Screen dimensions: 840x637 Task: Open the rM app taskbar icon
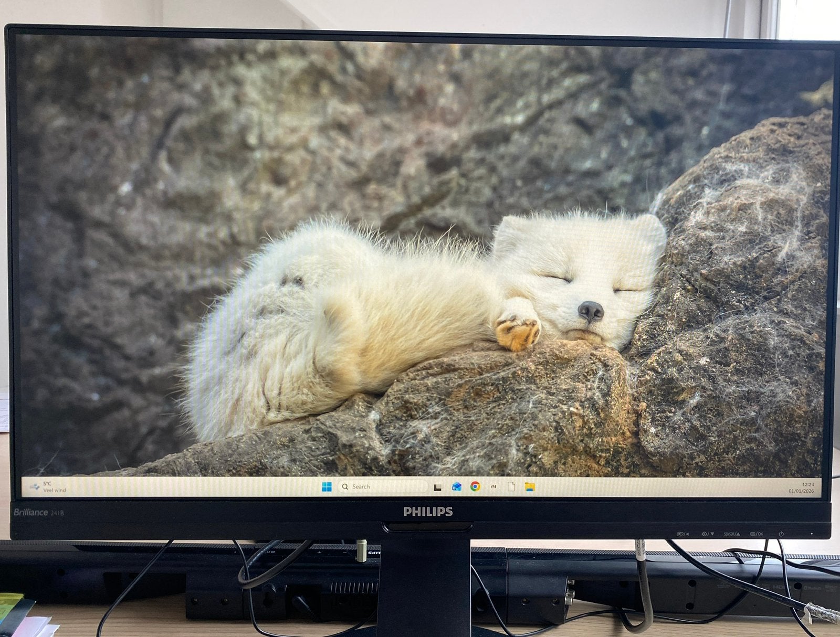coord(493,486)
